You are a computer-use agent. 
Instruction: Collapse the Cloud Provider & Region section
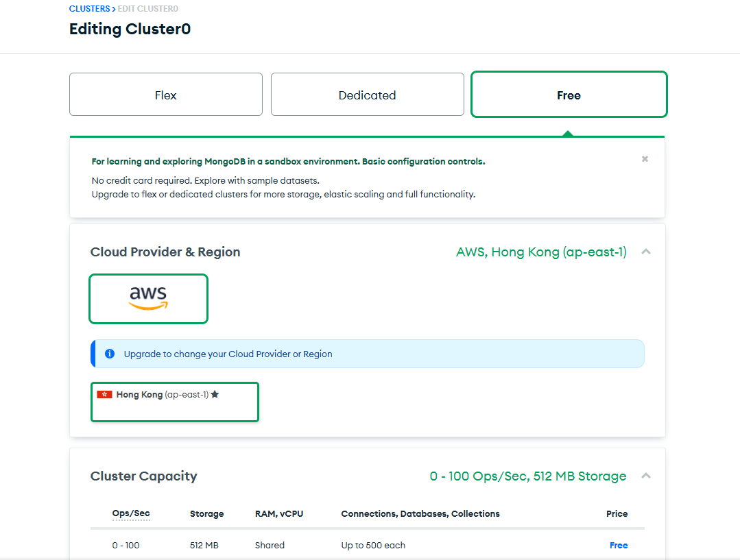tap(646, 252)
